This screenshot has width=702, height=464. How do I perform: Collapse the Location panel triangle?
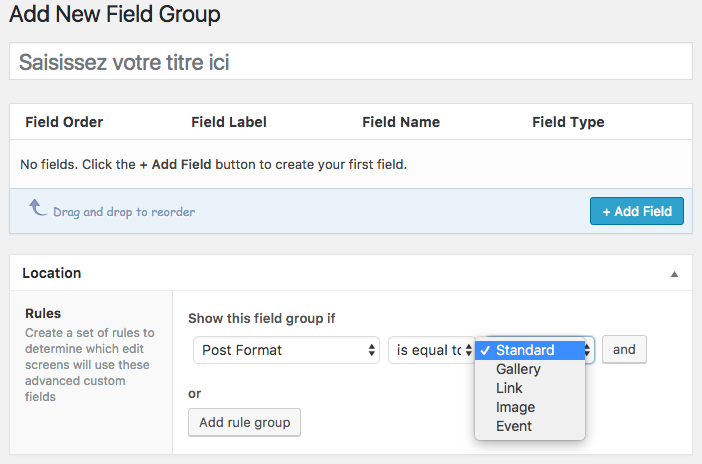pos(674,274)
